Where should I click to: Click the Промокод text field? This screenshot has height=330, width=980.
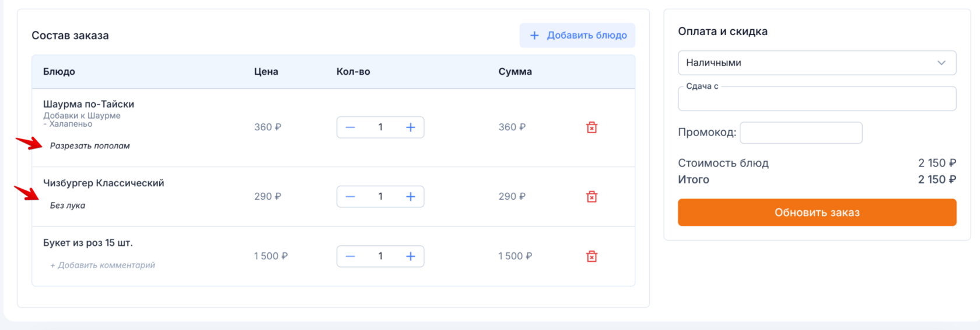(x=801, y=133)
